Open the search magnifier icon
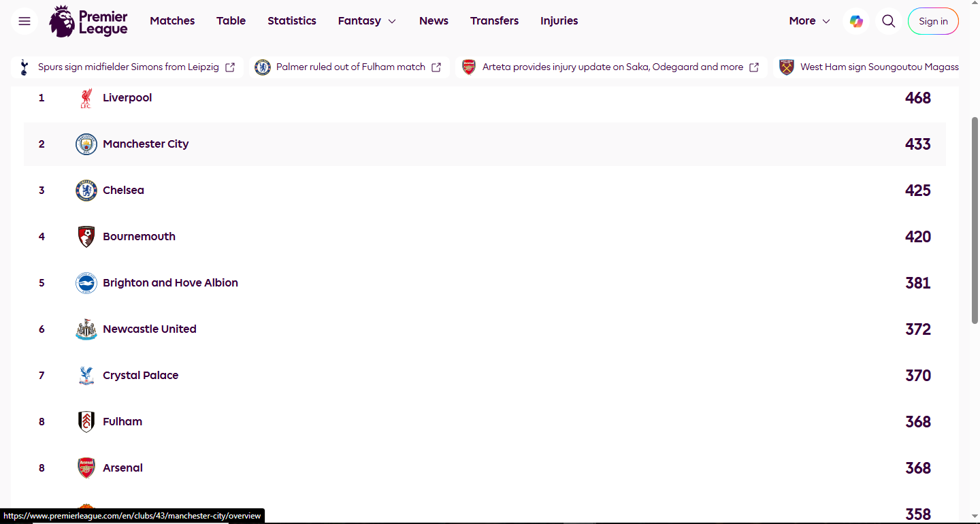Screen dimensions: 980x524 pos(888,21)
